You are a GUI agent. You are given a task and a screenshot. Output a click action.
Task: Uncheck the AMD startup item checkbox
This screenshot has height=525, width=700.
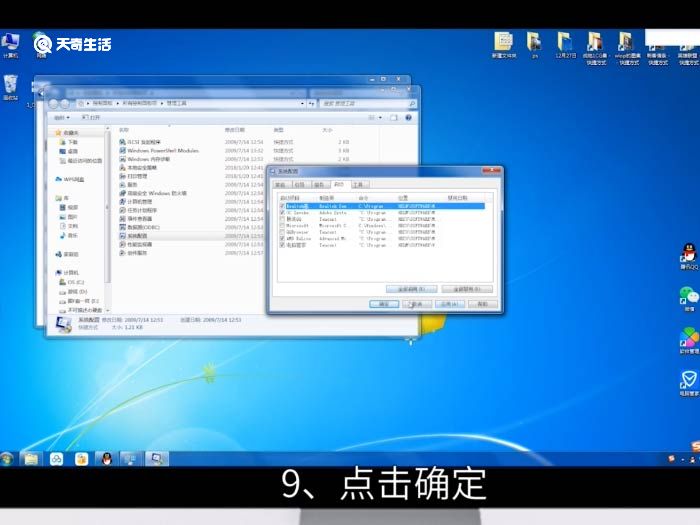click(x=282, y=239)
